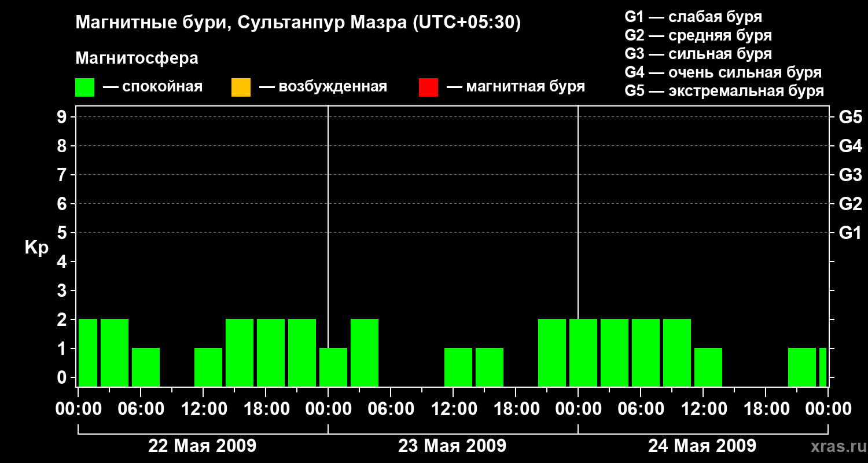Click the Kp 1 bar crossing midnight into 23 Мая
Screen dimensions: 868x463
(x=333, y=367)
